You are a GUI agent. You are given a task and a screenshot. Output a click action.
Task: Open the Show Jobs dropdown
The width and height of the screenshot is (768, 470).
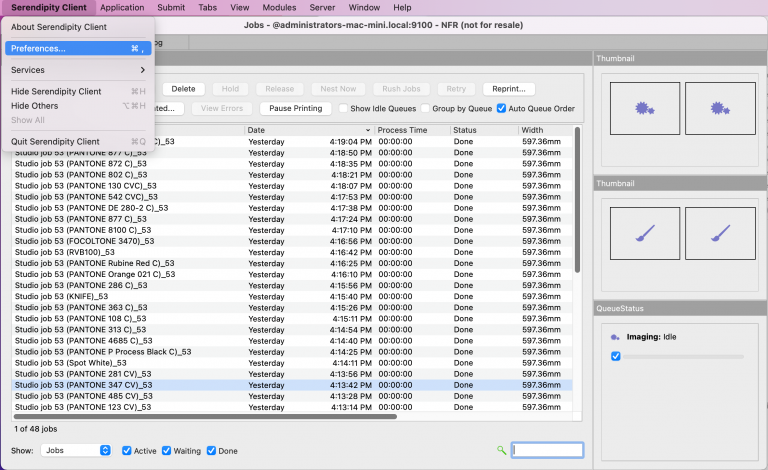pyautogui.click(x=76, y=450)
